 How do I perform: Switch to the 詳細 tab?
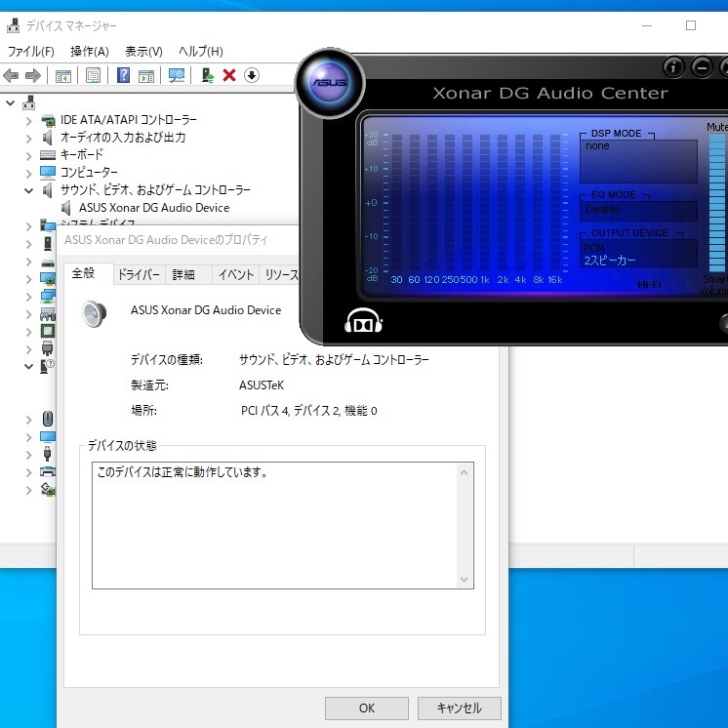[x=183, y=275]
